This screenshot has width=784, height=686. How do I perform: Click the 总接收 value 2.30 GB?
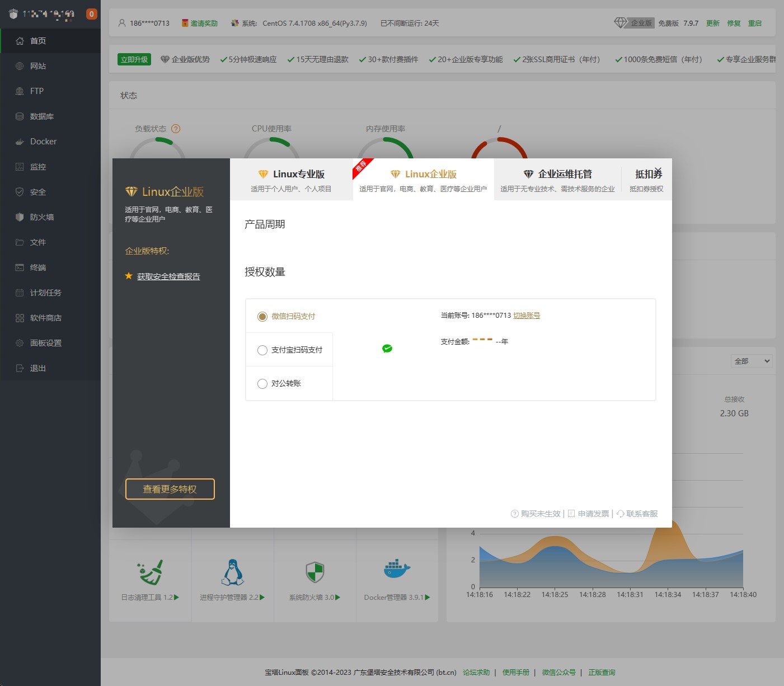(734, 414)
